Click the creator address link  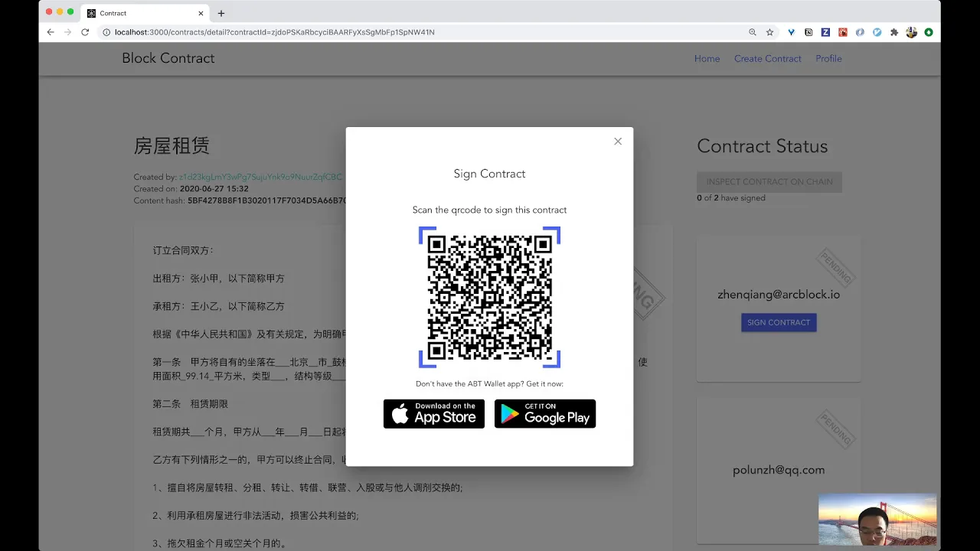coord(260,177)
